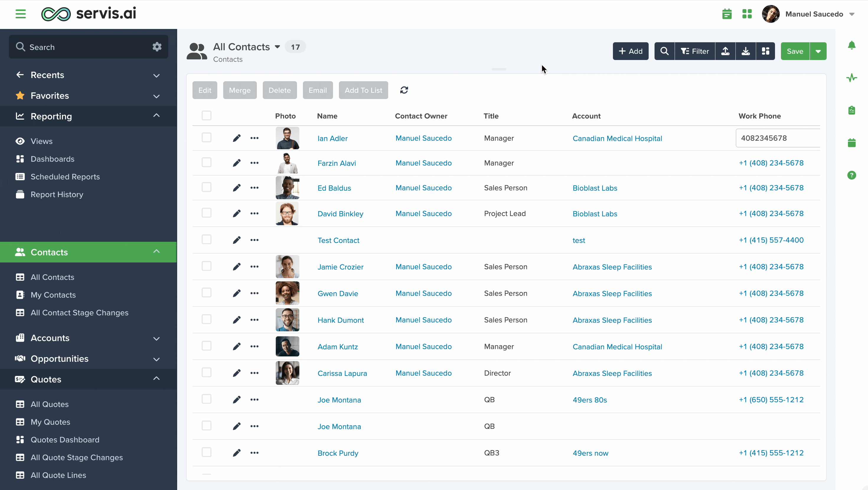Toggle the select-all header checkbox
This screenshot has width=868, height=490.
tap(207, 116)
